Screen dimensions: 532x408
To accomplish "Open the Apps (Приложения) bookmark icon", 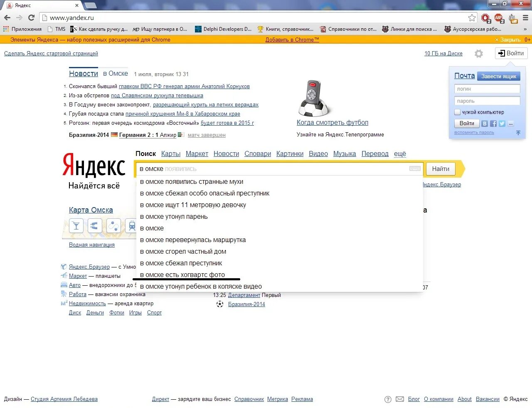I will click(x=6, y=29).
